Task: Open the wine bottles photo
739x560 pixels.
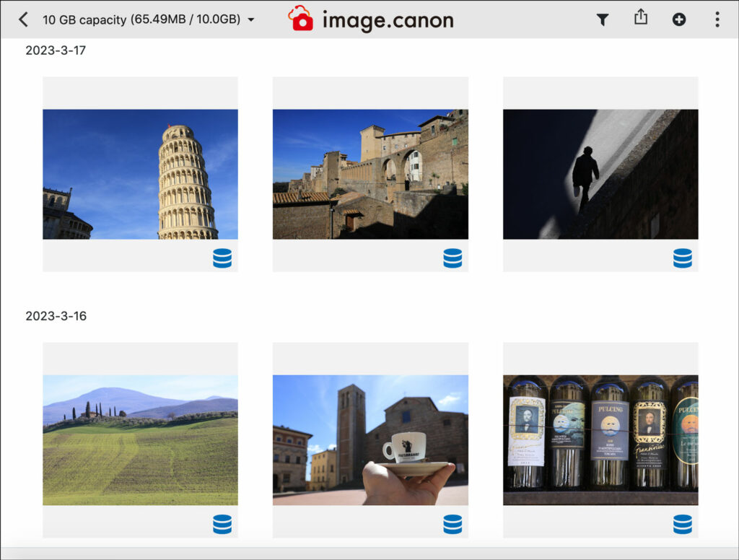Action: 600,439
